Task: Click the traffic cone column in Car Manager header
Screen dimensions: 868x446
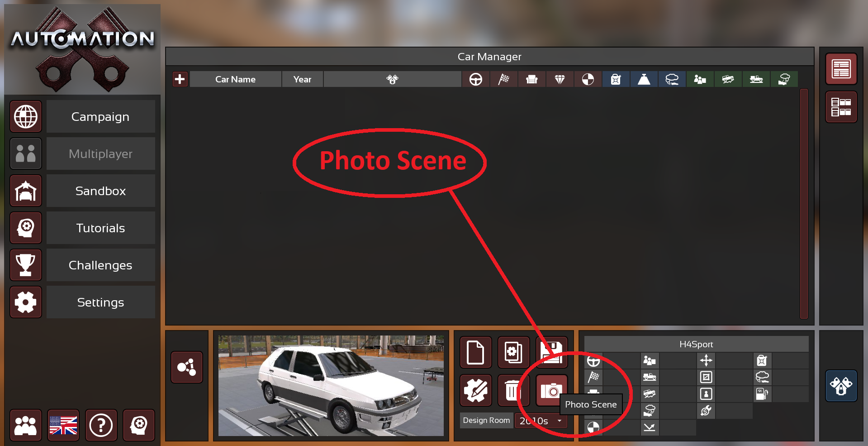Action: pos(644,79)
